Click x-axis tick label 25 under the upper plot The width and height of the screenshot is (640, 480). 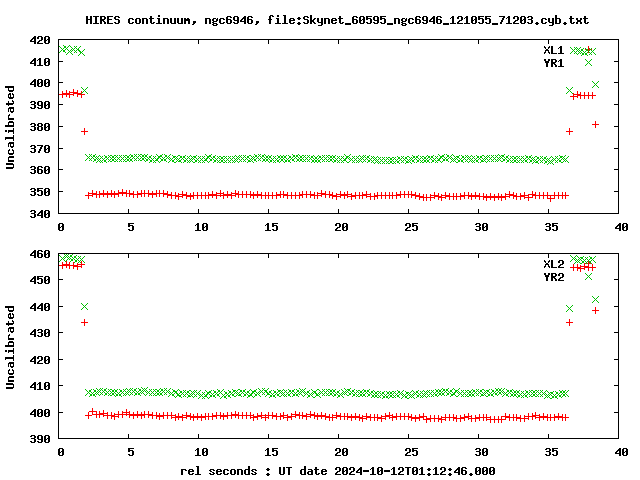pyautogui.click(x=411, y=227)
